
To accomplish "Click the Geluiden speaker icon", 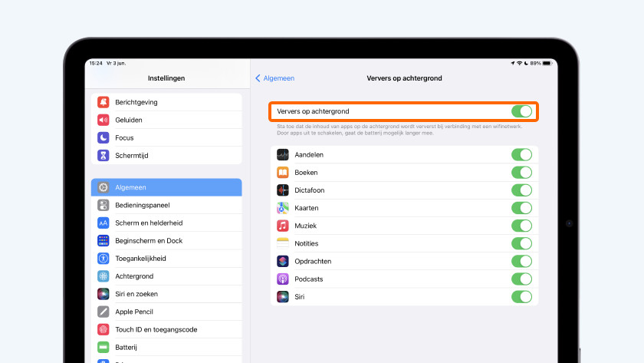I will coord(103,120).
